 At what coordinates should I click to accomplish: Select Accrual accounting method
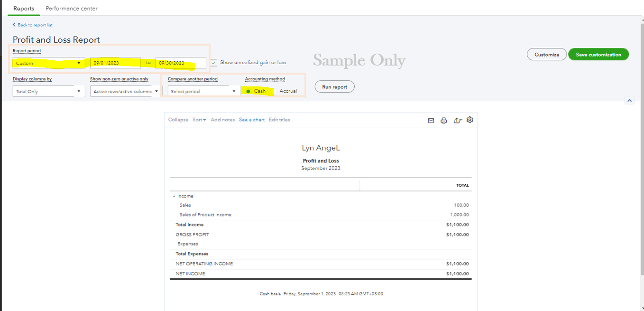tap(274, 91)
